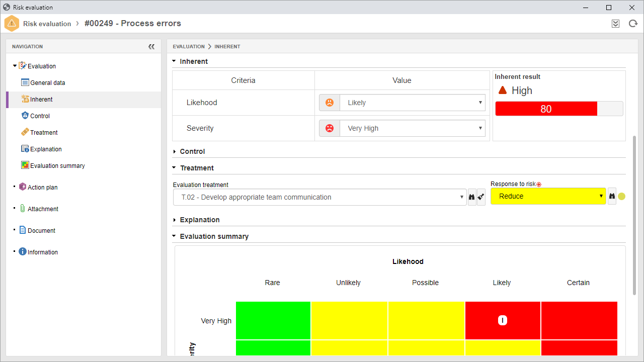Open the Information navigation item
Screen dimensions: 644x362
[x=43, y=252]
